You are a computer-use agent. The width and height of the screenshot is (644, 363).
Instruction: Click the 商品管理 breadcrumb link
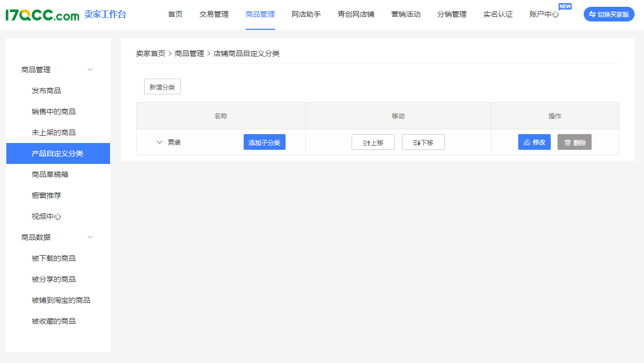click(x=189, y=53)
